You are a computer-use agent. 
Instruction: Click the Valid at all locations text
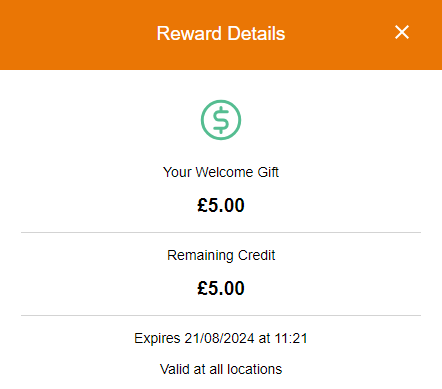(221, 369)
